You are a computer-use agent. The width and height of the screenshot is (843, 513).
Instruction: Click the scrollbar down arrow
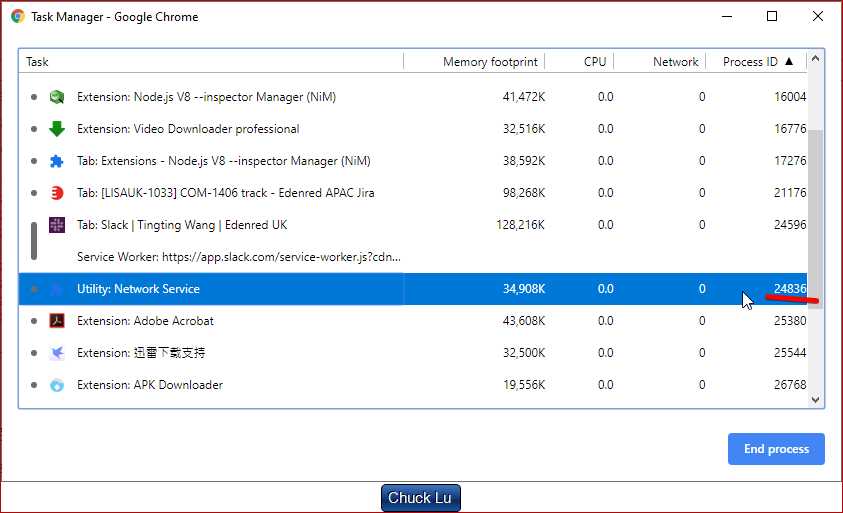[815, 400]
